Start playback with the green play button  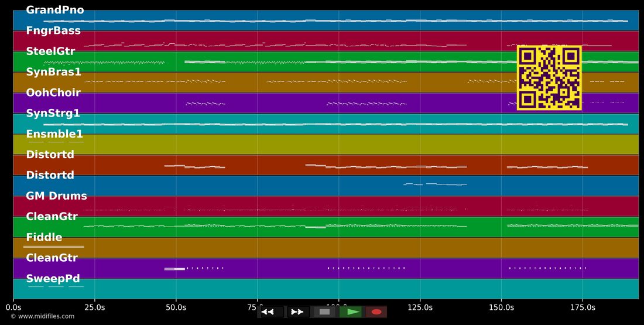click(x=351, y=312)
